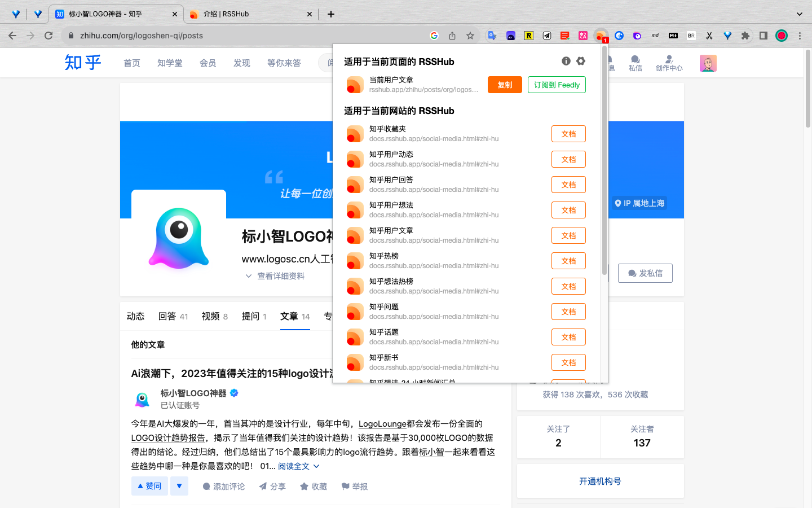The width and height of the screenshot is (812, 508).
Task: Expand 查看详细资料 profile details
Action: [275, 276]
